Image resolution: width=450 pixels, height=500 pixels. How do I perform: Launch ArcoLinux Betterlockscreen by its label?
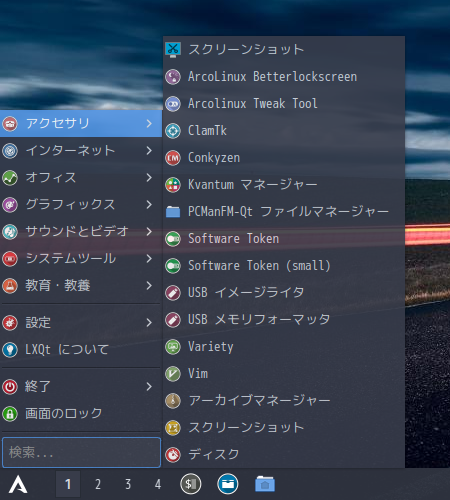pyautogui.click(x=272, y=77)
